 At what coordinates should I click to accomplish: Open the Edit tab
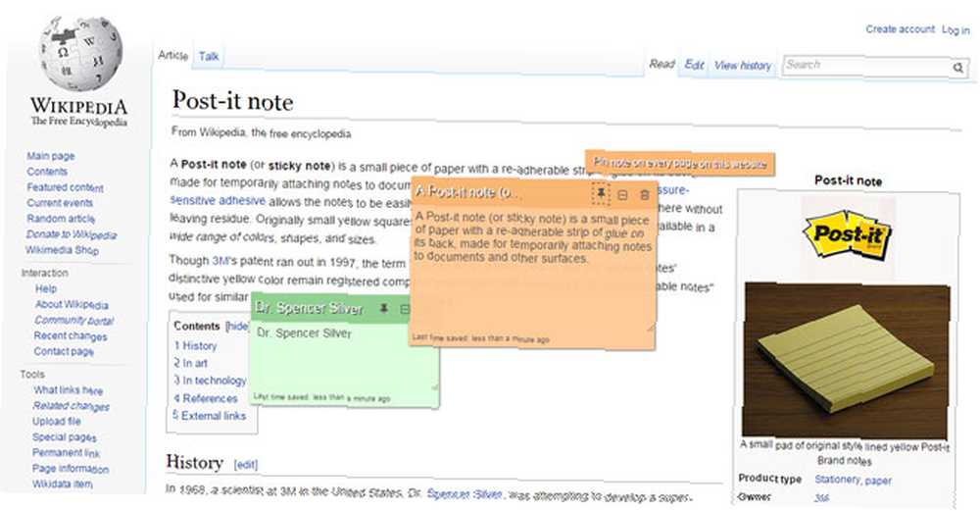pos(695,65)
